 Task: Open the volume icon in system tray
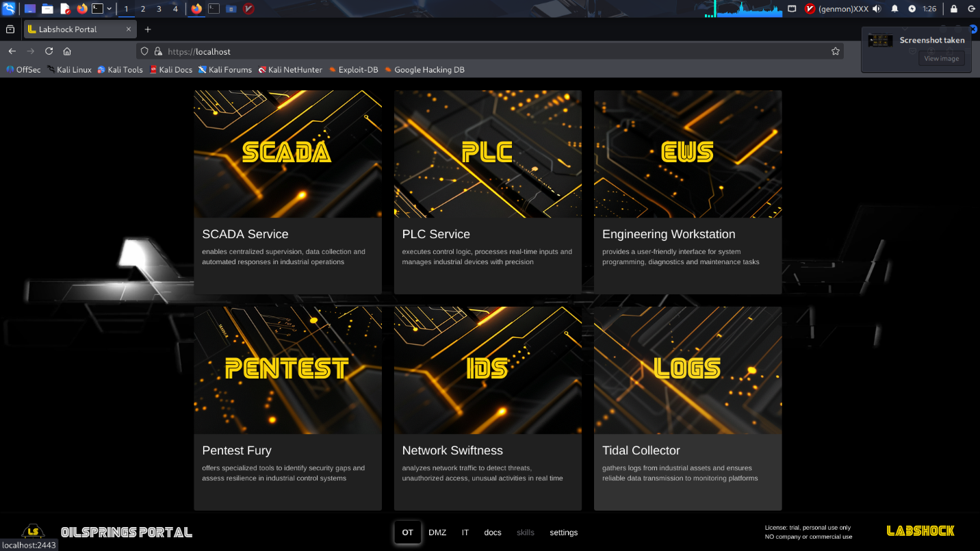pyautogui.click(x=877, y=9)
